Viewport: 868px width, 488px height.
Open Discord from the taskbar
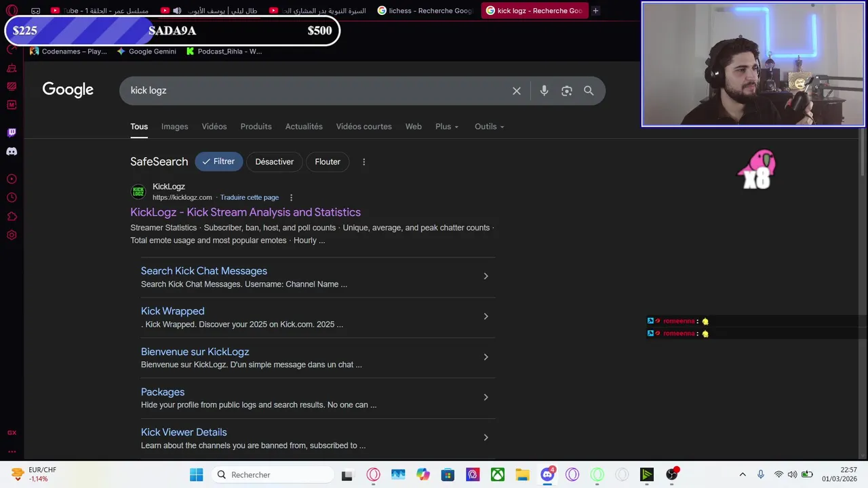(x=548, y=474)
